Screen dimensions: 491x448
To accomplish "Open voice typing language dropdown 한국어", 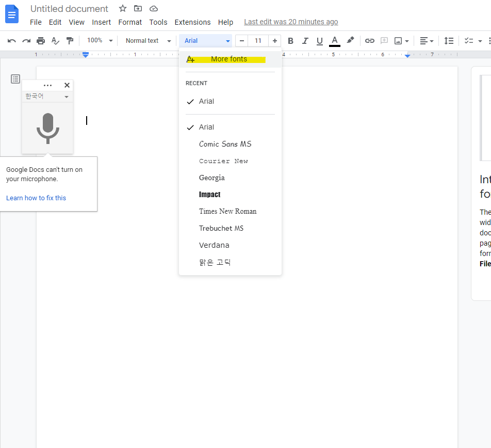I will (47, 97).
